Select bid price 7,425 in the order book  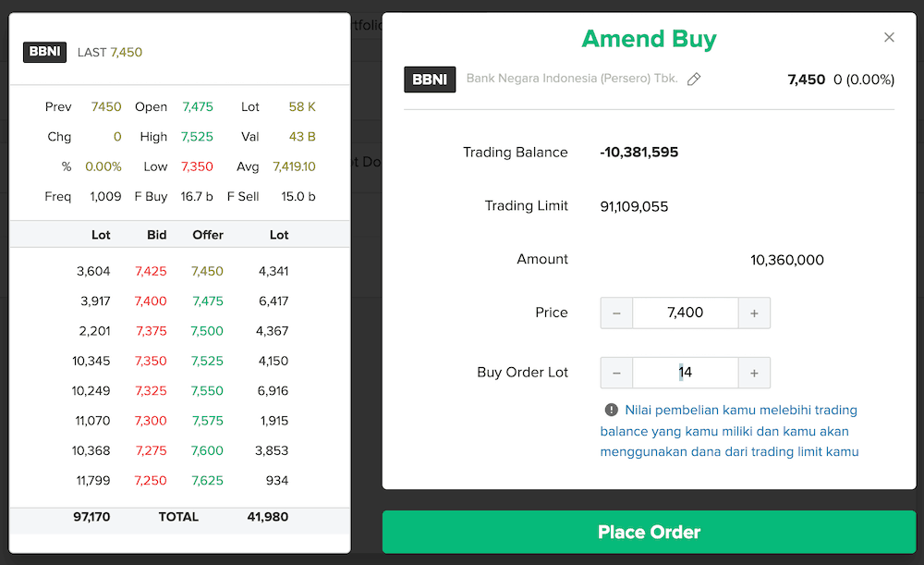pyautogui.click(x=151, y=271)
